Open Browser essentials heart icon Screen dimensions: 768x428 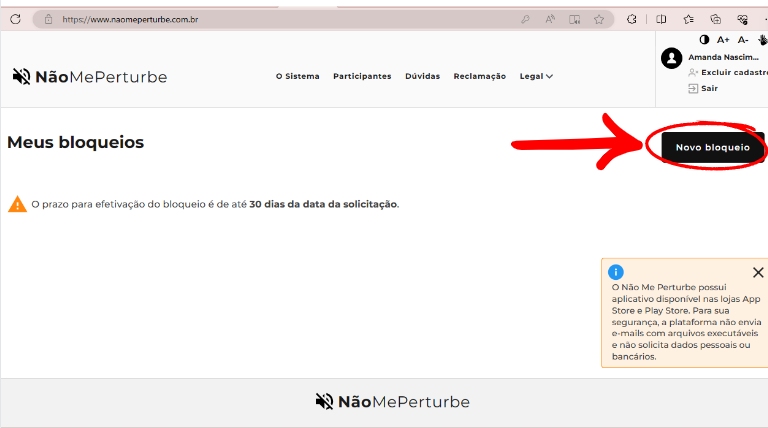pyautogui.click(x=743, y=20)
